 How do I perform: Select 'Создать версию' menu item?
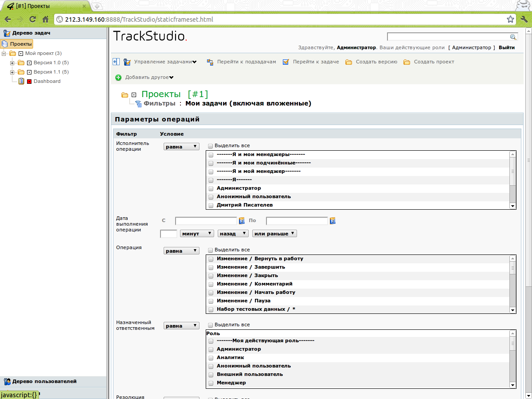pos(376,62)
